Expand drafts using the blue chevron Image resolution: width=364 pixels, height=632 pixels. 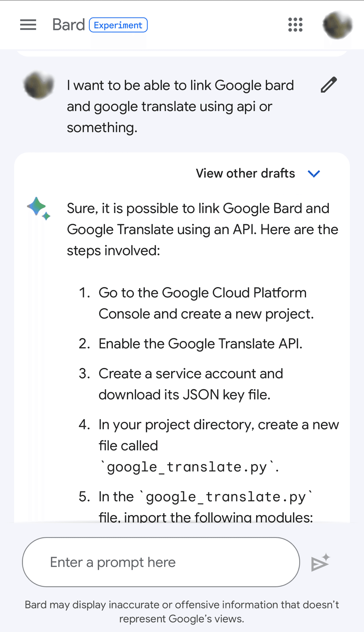tap(314, 173)
